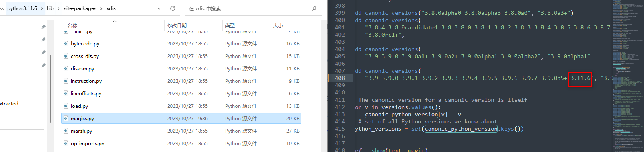Click the marsh.py file icon
The width and height of the screenshot is (644, 152).
66,131
